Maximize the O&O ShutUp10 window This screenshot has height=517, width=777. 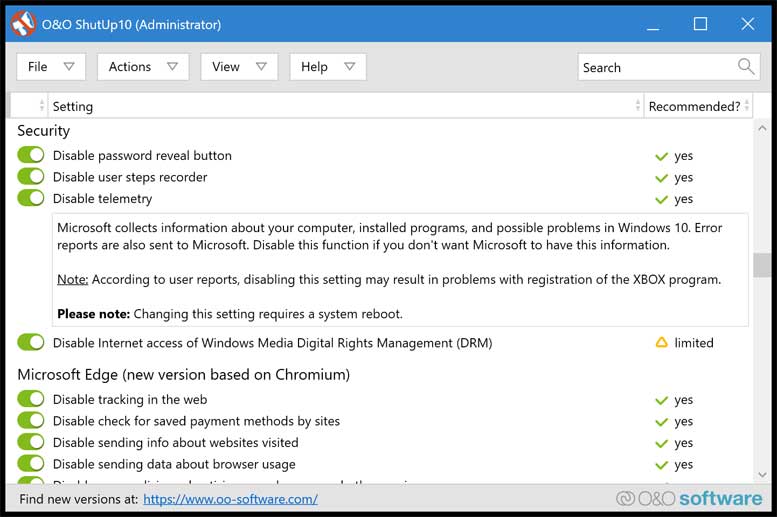coord(700,24)
